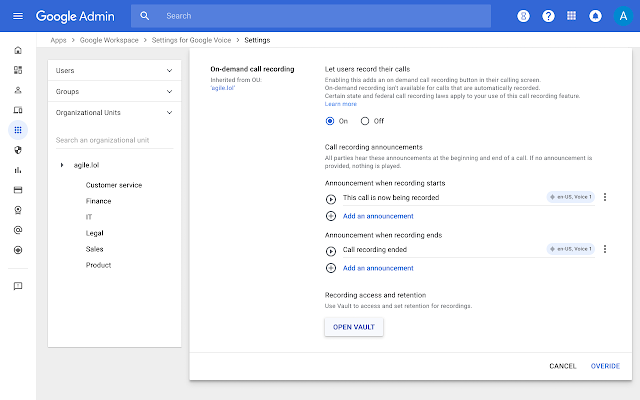
Task: Open options menu for recording-start announcement
Action: (604, 197)
